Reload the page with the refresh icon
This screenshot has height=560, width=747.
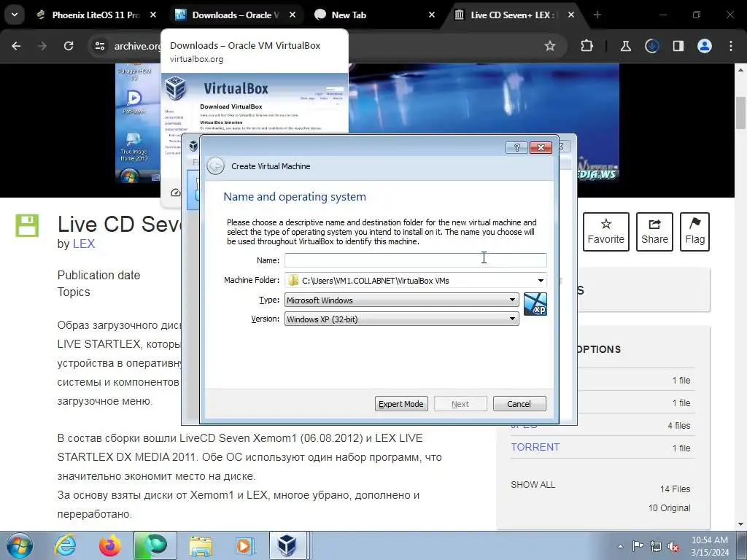coord(69,46)
